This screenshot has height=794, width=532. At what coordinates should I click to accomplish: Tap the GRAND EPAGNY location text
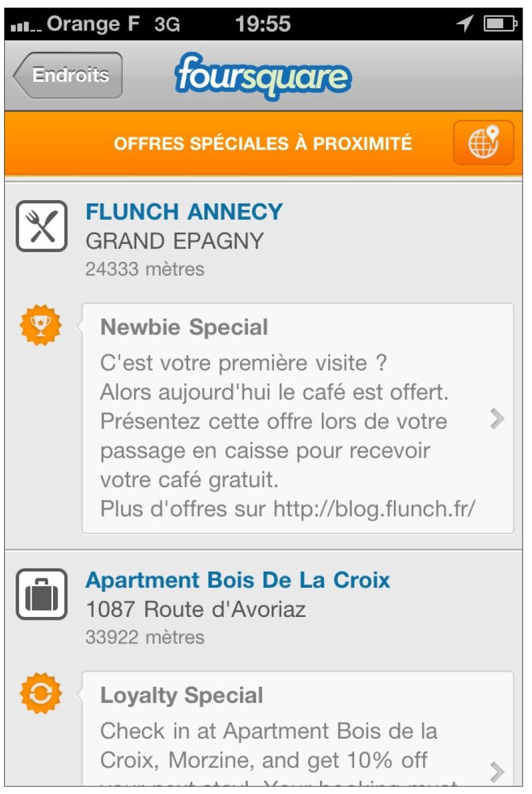click(175, 241)
